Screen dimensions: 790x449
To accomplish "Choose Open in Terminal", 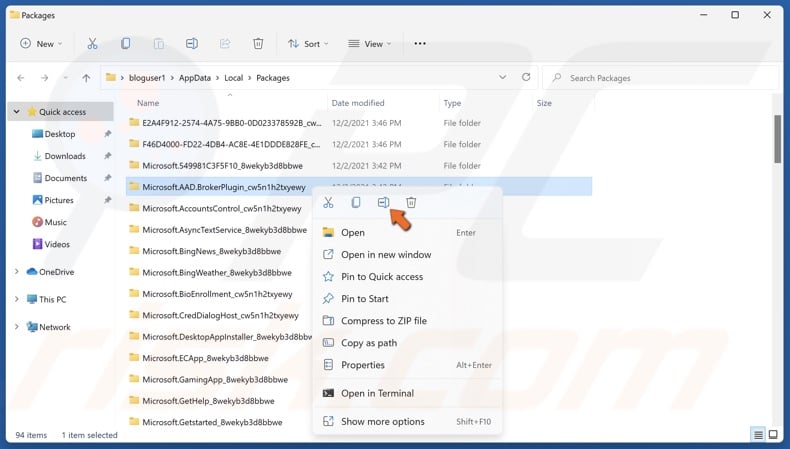I will (x=407, y=394).
